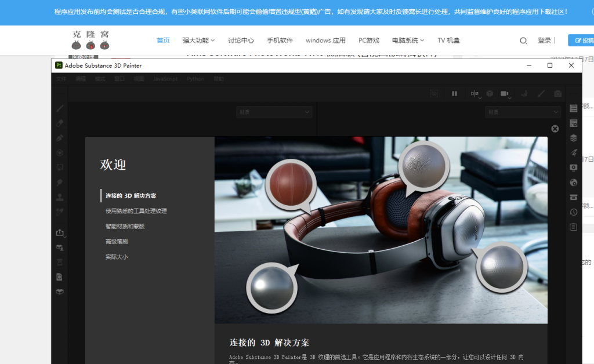Open the shader settings sphere icon
The height and width of the screenshot is (364, 594).
(574, 183)
